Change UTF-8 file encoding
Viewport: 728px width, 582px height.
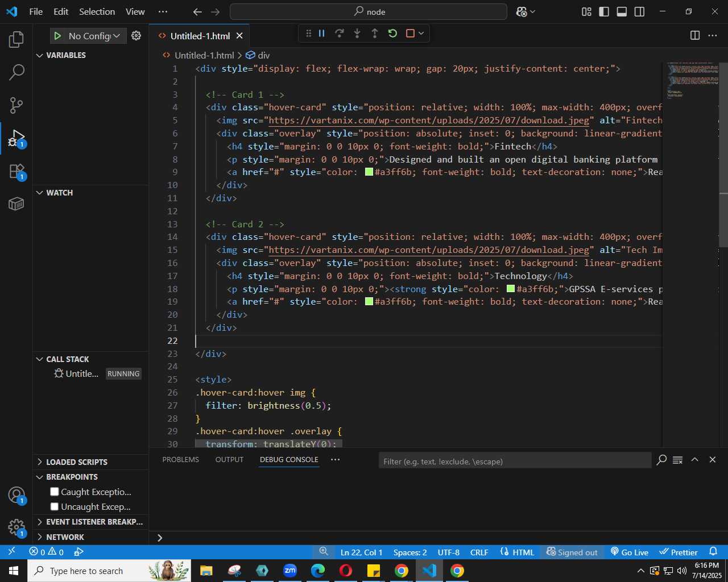(449, 552)
